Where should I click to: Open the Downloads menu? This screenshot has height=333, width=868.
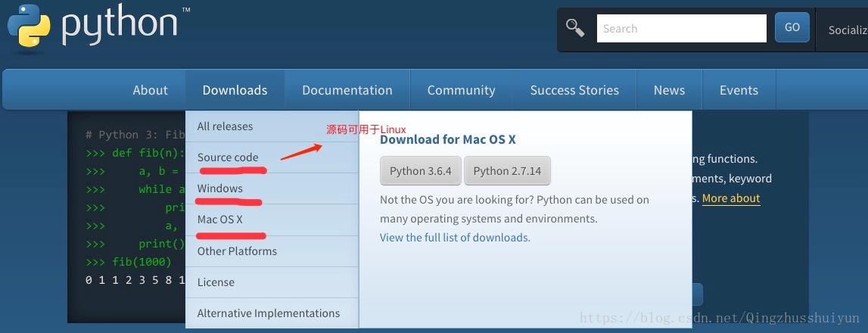click(x=235, y=90)
